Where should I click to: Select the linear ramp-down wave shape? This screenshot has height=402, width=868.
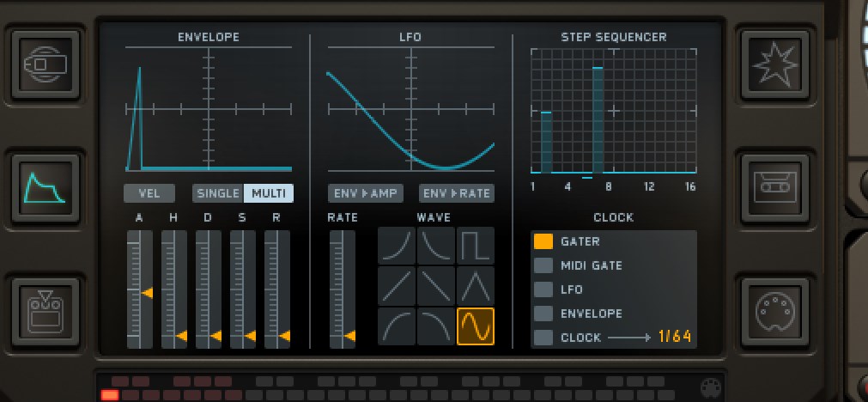435,286
